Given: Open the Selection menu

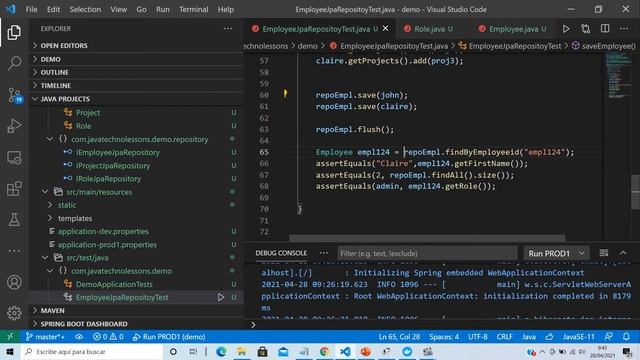Looking at the screenshot, I should pos(85,9).
